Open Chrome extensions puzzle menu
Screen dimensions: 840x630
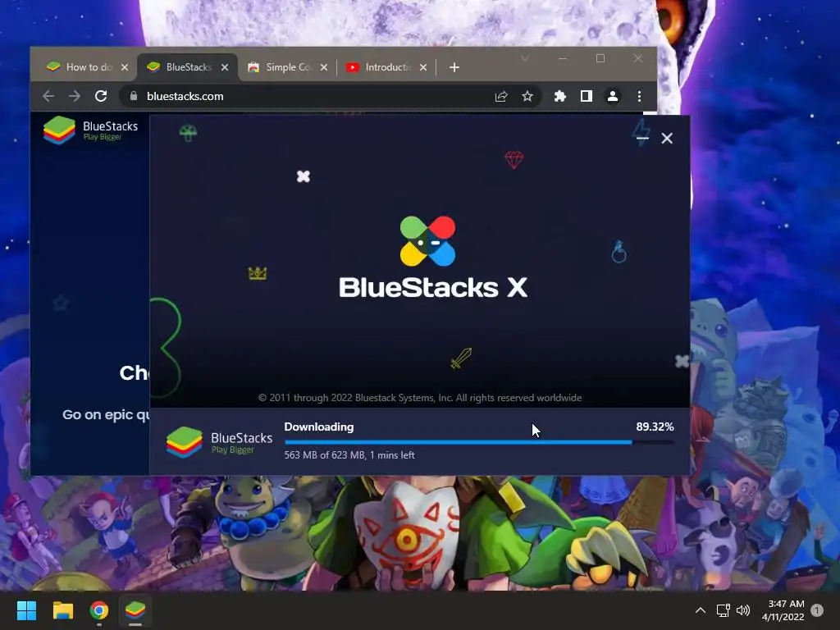pyautogui.click(x=559, y=97)
